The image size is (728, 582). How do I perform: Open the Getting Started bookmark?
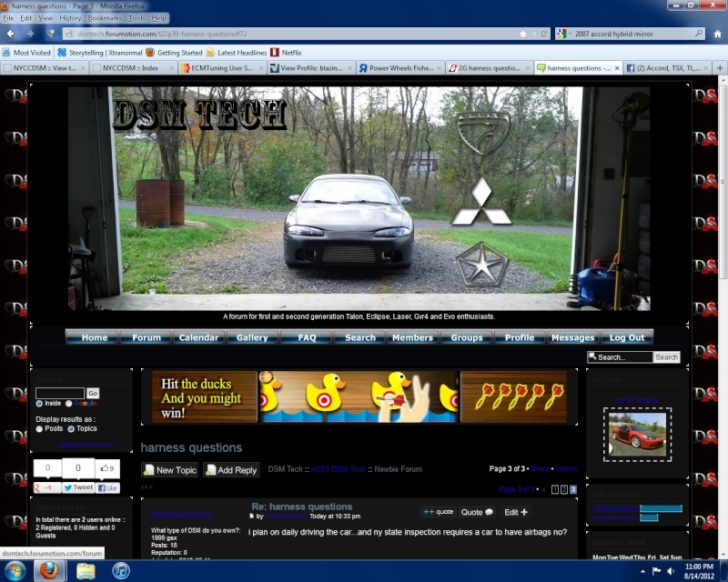[x=175, y=53]
